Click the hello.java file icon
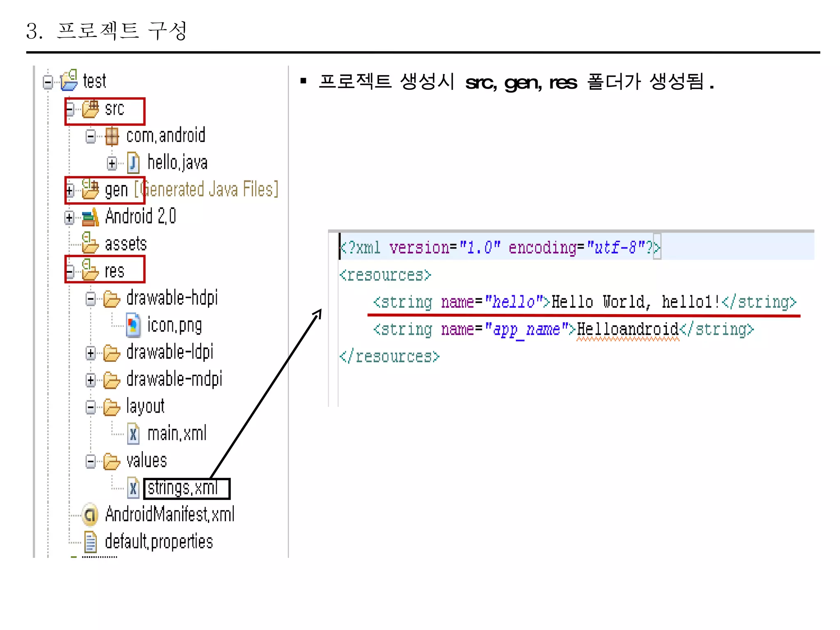 133,163
